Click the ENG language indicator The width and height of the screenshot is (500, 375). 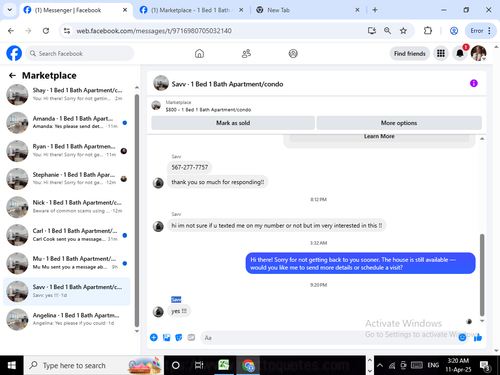click(x=433, y=365)
